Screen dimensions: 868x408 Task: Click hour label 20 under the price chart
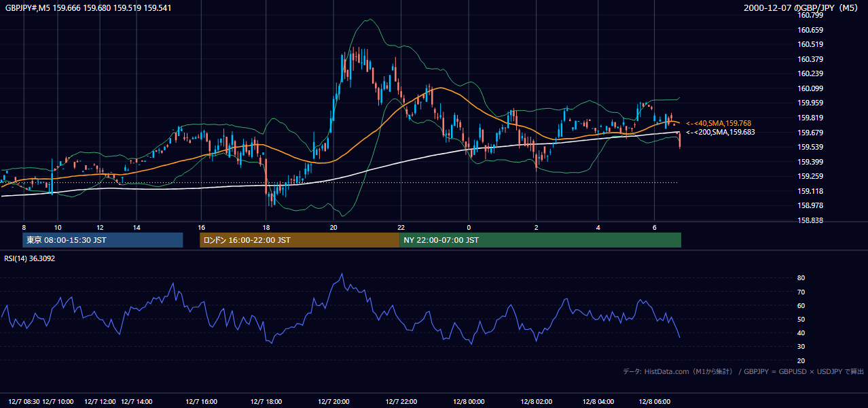point(333,227)
